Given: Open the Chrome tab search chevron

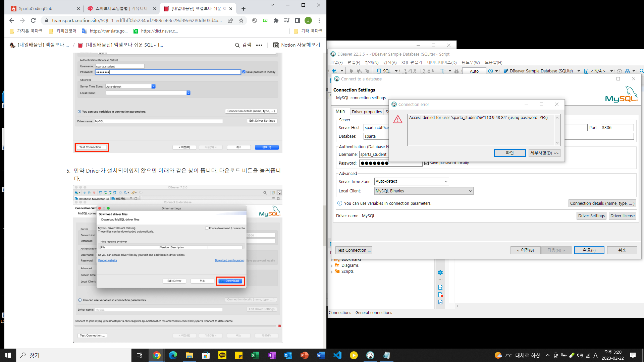Looking at the screenshot, I should (272, 5).
